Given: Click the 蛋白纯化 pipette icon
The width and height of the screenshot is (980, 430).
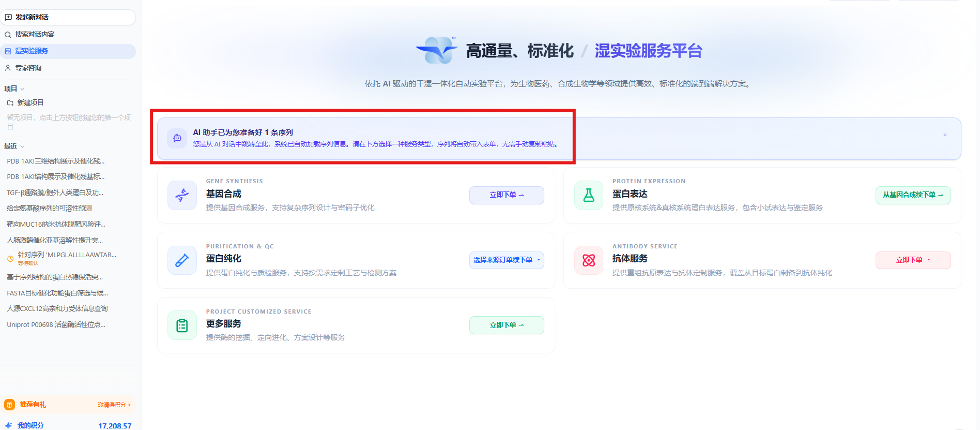Looking at the screenshot, I should click(x=182, y=260).
